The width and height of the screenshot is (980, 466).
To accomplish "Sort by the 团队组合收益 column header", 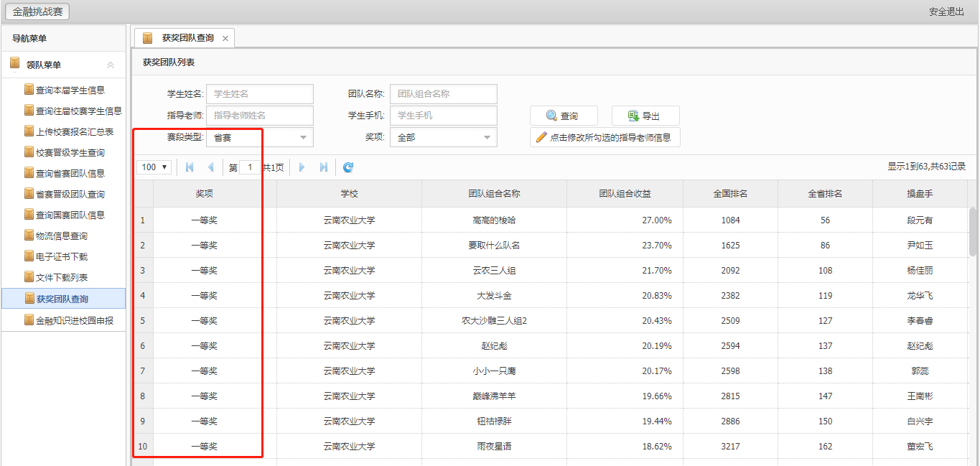I will 625,194.
